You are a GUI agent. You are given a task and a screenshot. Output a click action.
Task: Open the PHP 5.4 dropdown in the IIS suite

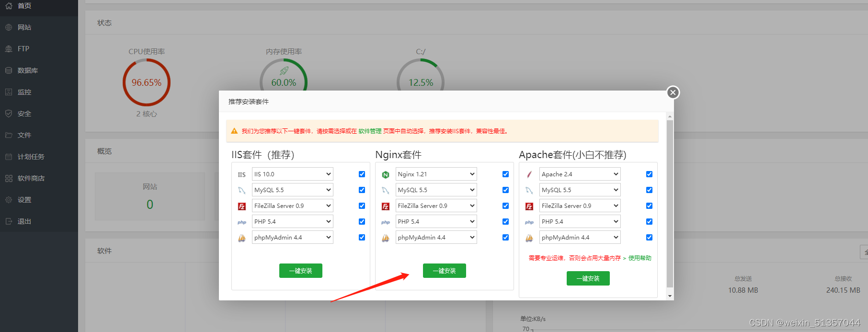tap(293, 221)
